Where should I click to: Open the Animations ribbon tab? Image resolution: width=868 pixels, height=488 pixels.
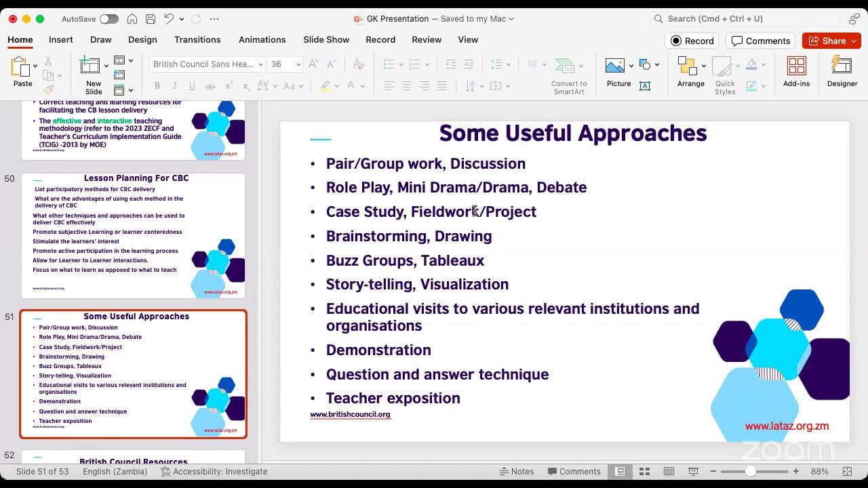click(262, 39)
